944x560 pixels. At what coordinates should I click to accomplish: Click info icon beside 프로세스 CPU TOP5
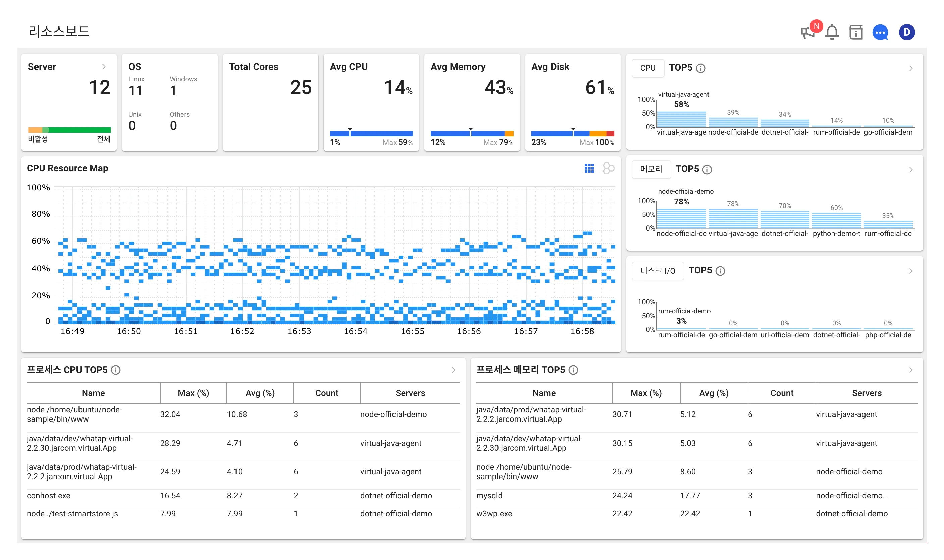116,370
